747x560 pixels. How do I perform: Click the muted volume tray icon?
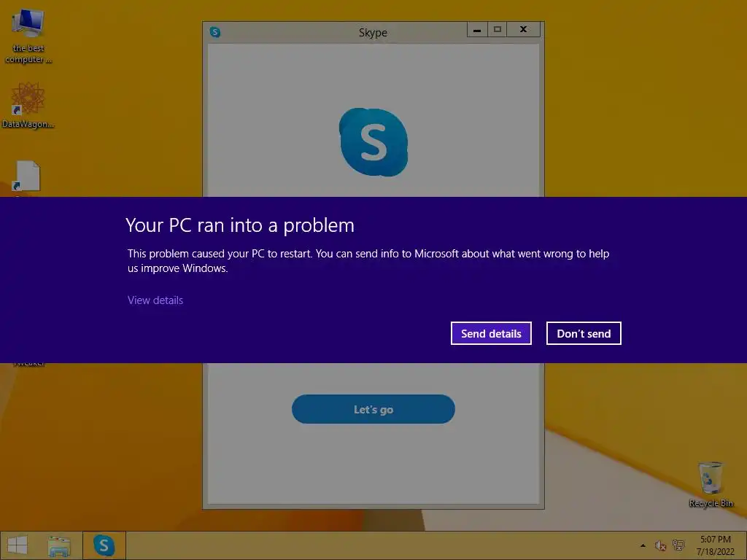(x=660, y=545)
